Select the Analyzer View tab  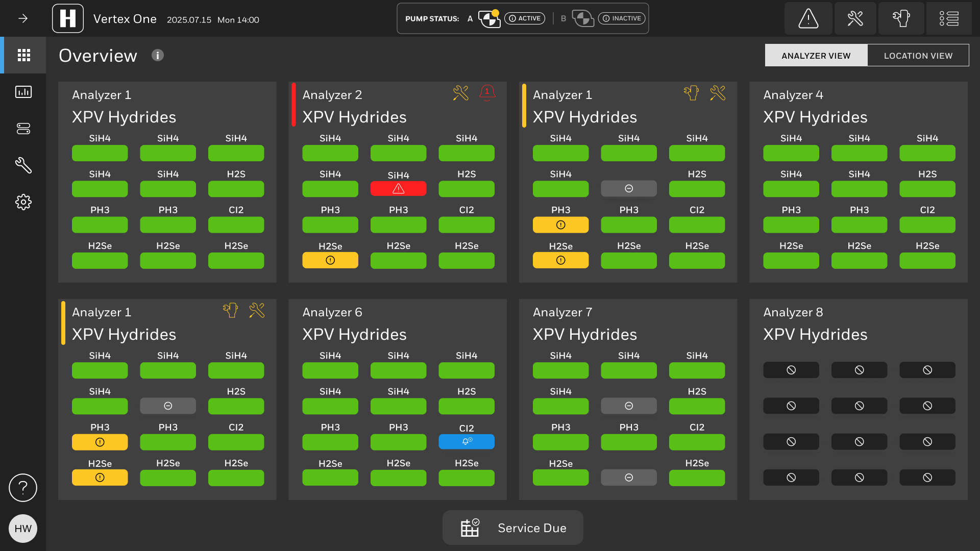tap(816, 56)
